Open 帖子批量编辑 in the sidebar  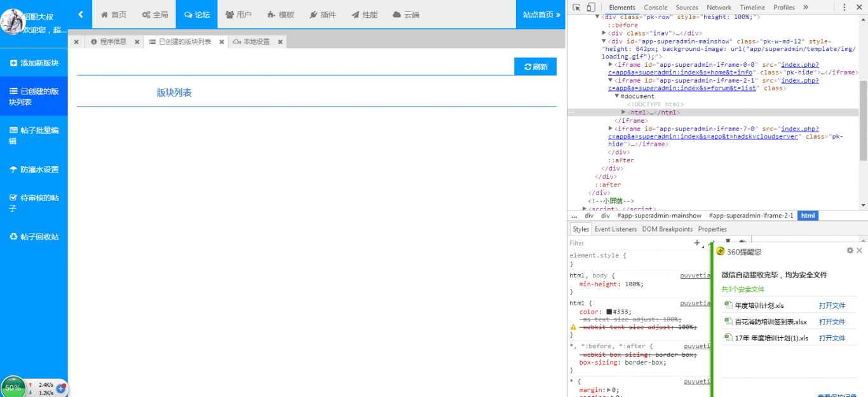pos(34,136)
